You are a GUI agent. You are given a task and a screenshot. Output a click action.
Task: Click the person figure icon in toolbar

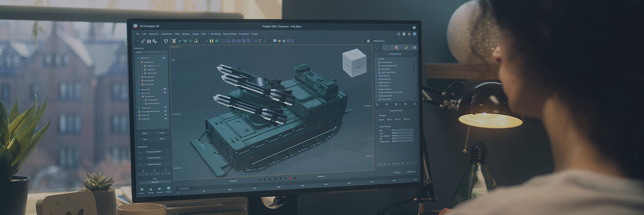point(137,41)
